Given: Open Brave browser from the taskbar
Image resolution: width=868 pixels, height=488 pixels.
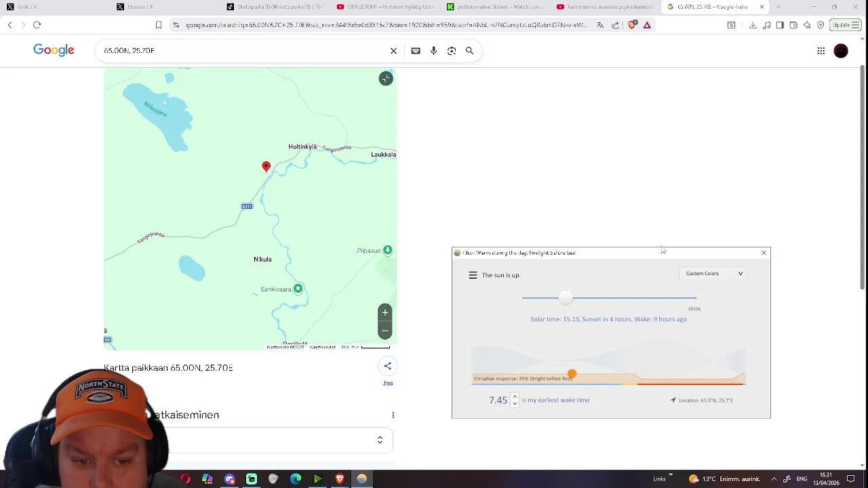Looking at the screenshot, I should click(x=340, y=479).
